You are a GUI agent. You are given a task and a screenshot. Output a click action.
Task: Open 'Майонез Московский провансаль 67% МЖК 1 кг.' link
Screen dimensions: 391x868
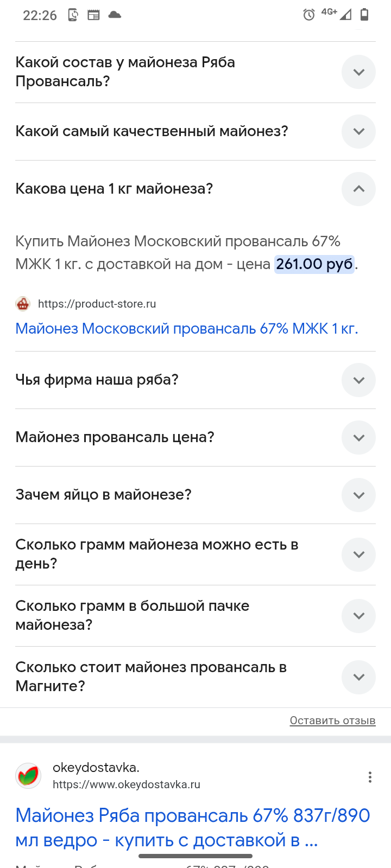click(x=187, y=329)
